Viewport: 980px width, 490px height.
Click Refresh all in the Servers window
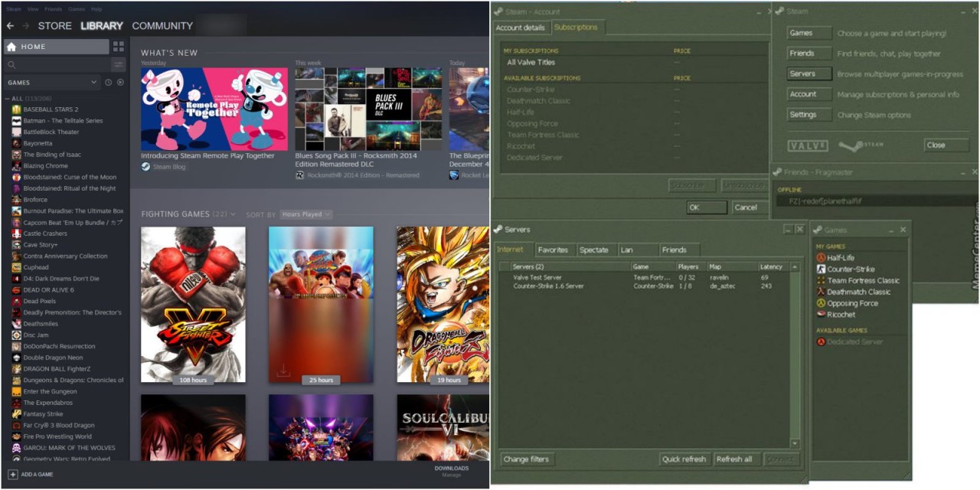pyautogui.click(x=734, y=459)
